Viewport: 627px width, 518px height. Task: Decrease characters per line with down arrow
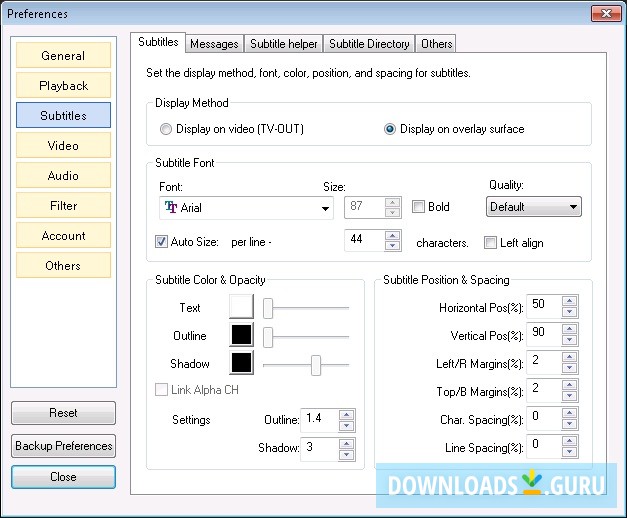[393, 246]
